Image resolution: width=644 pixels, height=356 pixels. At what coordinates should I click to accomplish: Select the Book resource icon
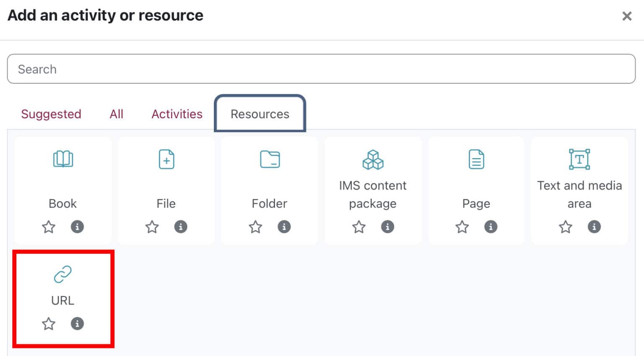[63, 159]
